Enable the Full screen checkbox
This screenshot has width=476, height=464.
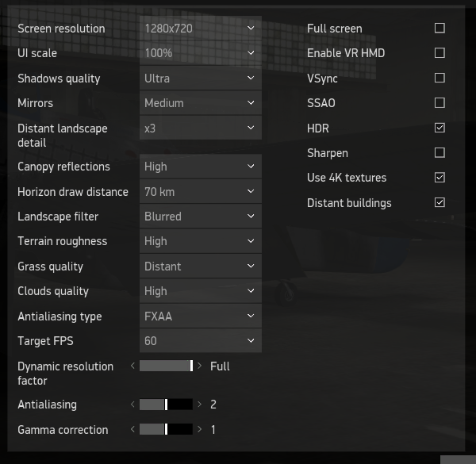(440, 29)
